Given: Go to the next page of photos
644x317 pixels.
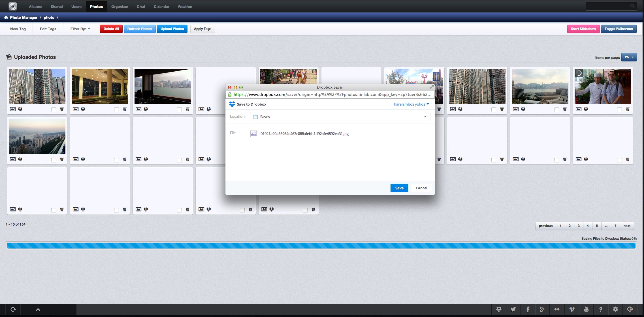Looking at the screenshot, I should click(627, 226).
